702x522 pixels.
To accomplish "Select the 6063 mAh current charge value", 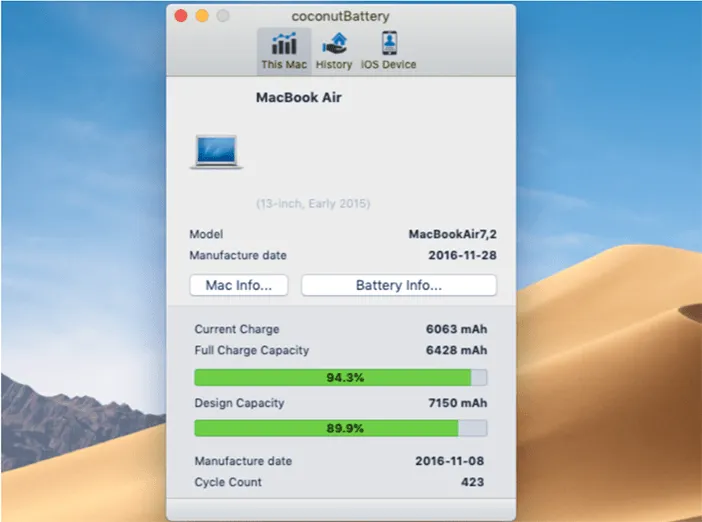I will pos(456,329).
